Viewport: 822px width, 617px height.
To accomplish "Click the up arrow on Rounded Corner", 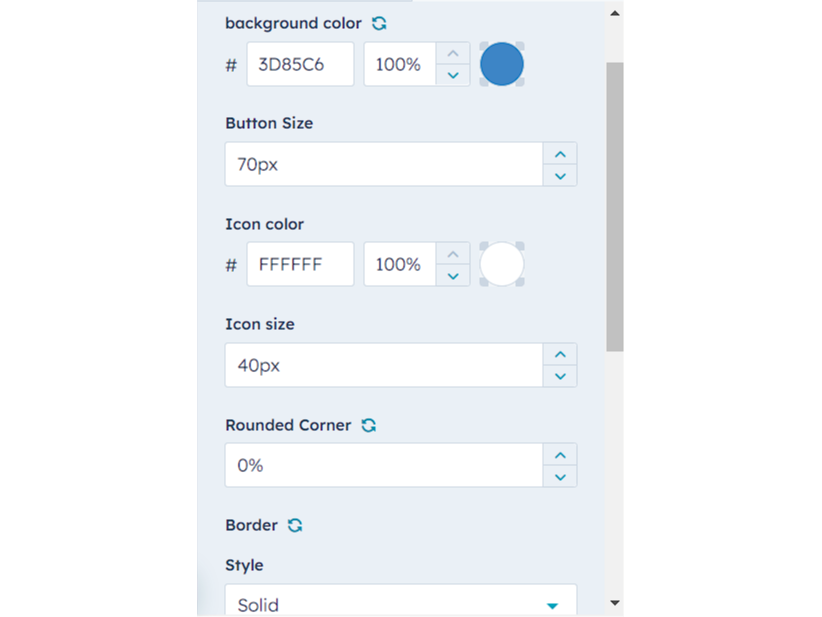I will [x=561, y=453].
